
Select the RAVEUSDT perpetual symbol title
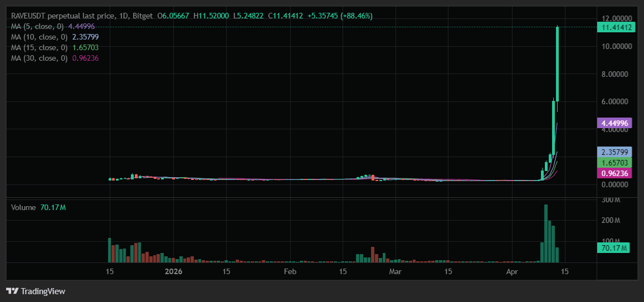click(x=62, y=16)
